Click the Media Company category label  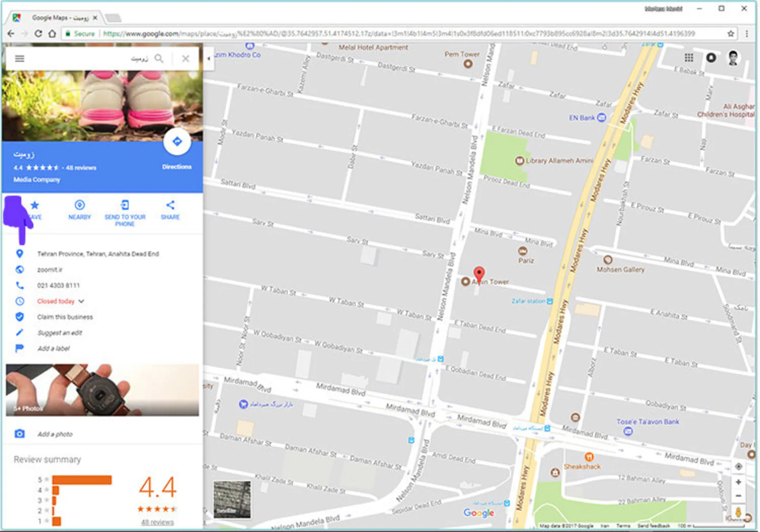coord(37,180)
